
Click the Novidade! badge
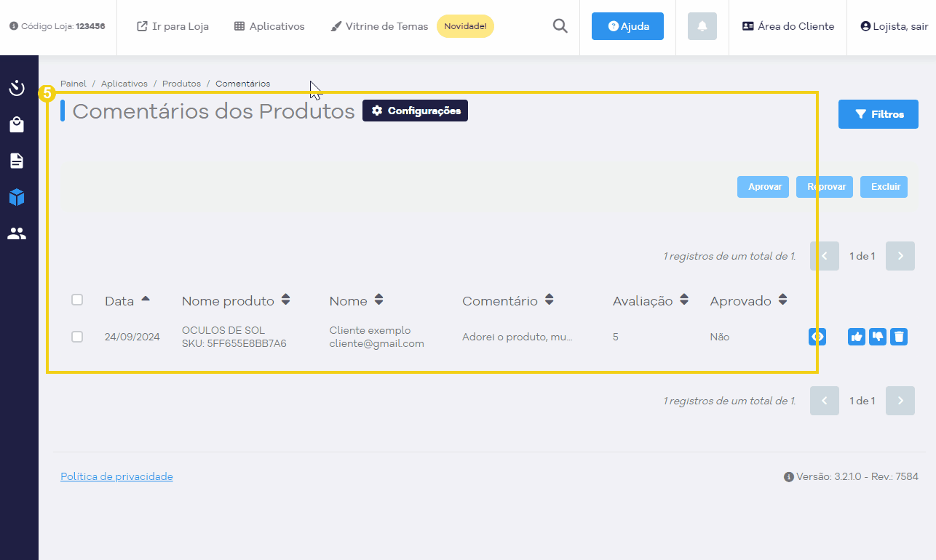tap(465, 26)
